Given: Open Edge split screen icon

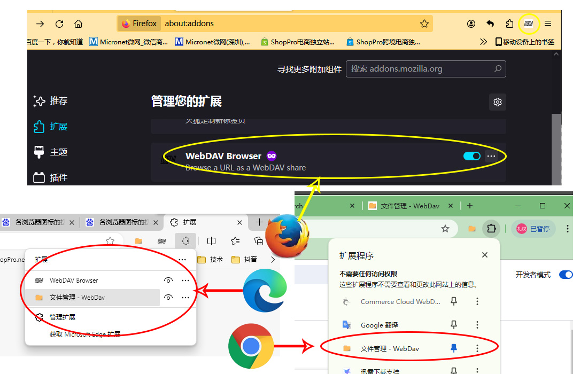Looking at the screenshot, I should pos(212,241).
